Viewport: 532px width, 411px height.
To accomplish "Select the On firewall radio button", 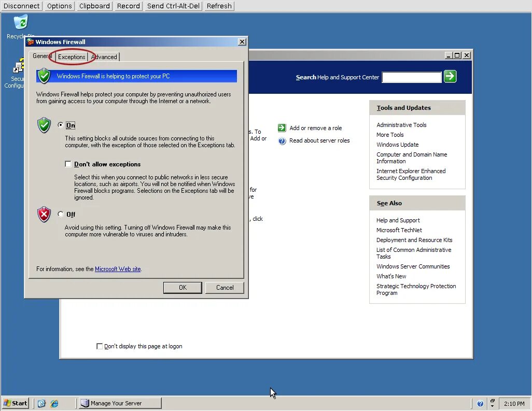I will click(60, 125).
